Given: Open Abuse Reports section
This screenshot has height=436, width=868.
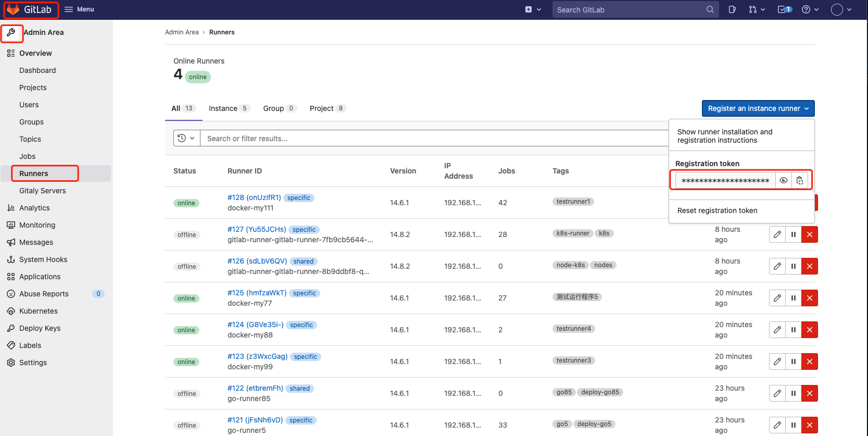Looking at the screenshot, I should [44, 294].
